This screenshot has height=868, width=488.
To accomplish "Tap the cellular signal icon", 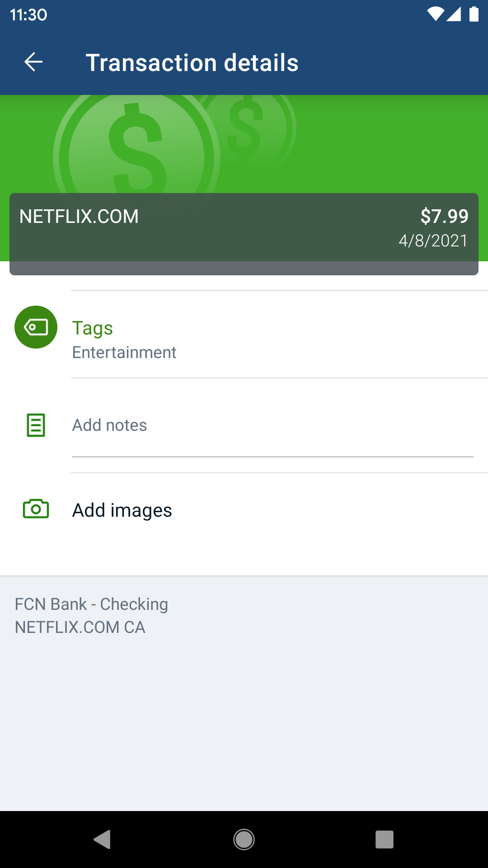I will coord(454,14).
